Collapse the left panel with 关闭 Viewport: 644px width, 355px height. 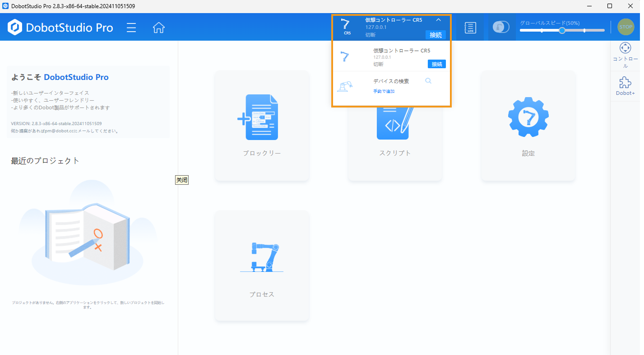point(182,180)
